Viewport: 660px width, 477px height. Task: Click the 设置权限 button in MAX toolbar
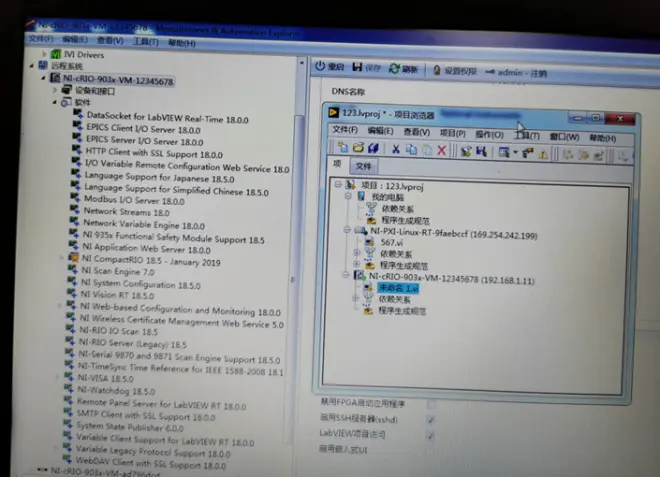(x=455, y=71)
